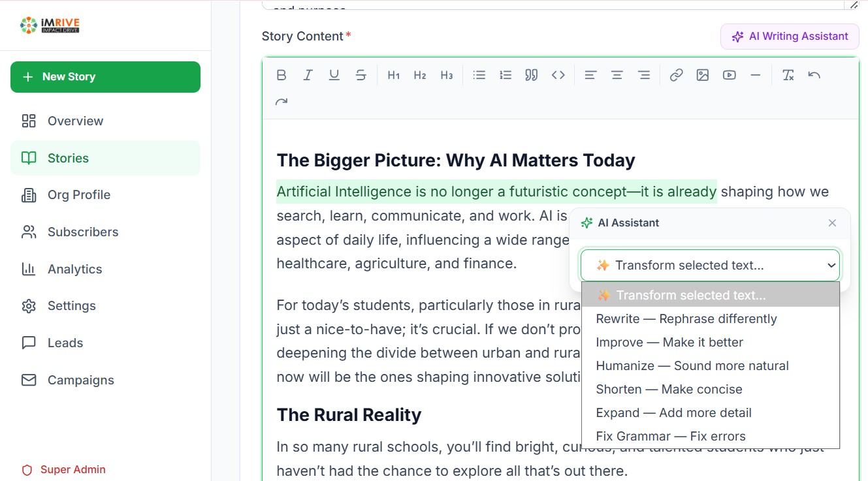Select Fix Grammar — Fix errors option

[671, 436]
